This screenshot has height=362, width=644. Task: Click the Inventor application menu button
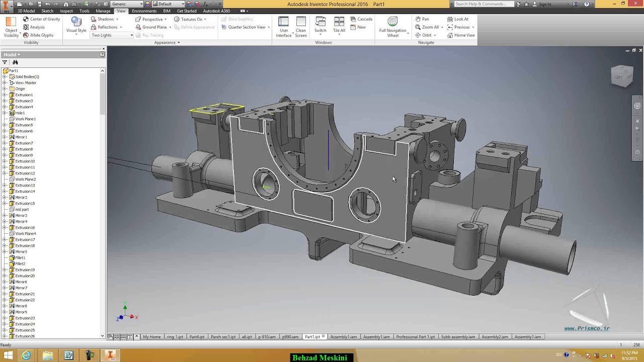pyautogui.click(x=7, y=6)
